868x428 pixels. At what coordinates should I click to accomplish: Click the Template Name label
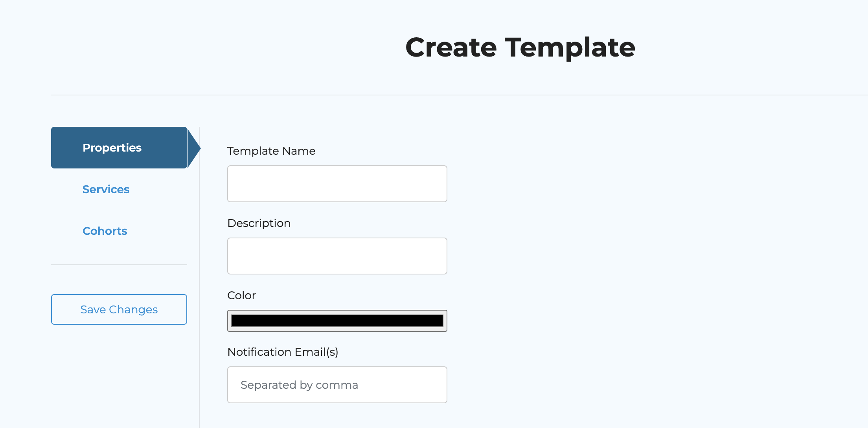tap(271, 151)
